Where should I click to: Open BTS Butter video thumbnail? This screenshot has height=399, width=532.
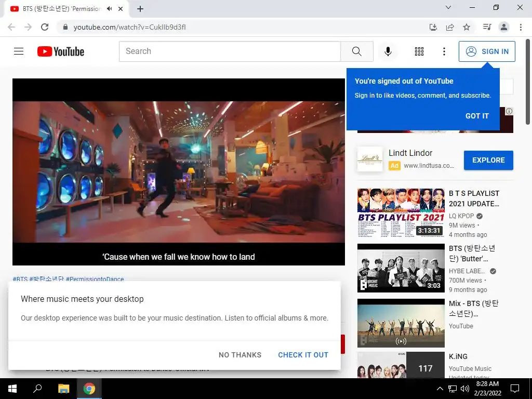tap(401, 268)
